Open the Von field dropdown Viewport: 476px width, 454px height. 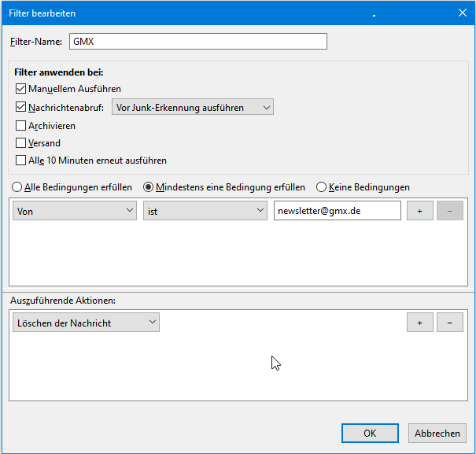75,211
